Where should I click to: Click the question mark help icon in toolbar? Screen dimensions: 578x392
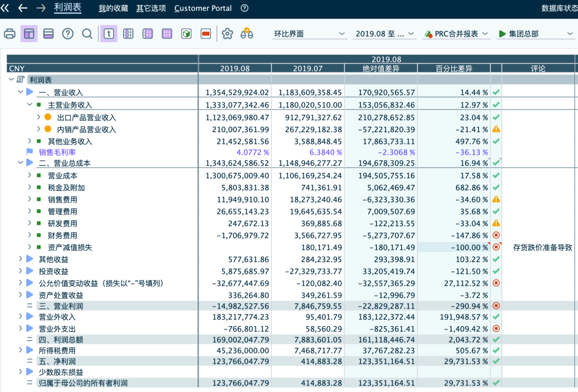67,34
